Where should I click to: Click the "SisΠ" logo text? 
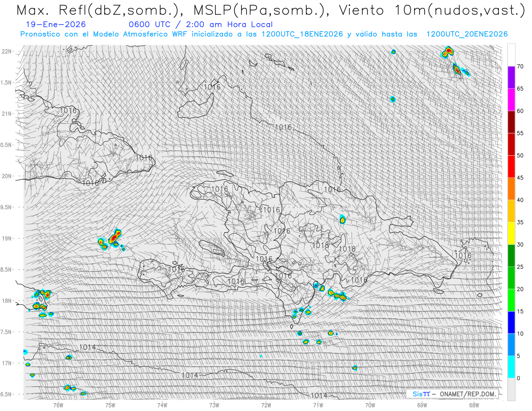pyautogui.click(x=421, y=394)
